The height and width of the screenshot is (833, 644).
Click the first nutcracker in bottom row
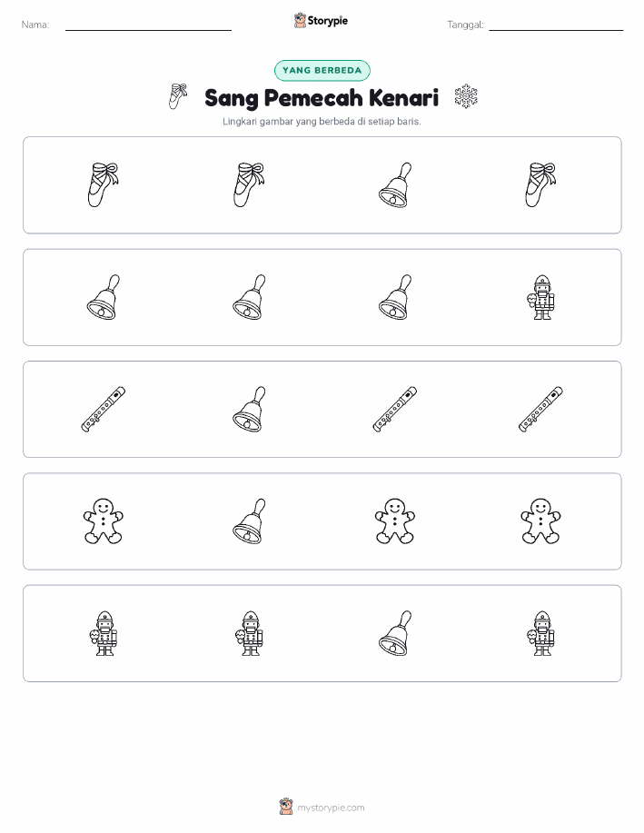pyautogui.click(x=103, y=633)
